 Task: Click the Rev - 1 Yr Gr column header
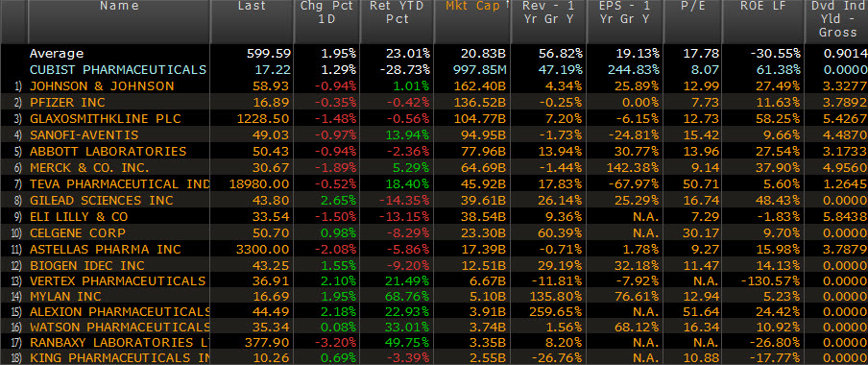coord(548,21)
